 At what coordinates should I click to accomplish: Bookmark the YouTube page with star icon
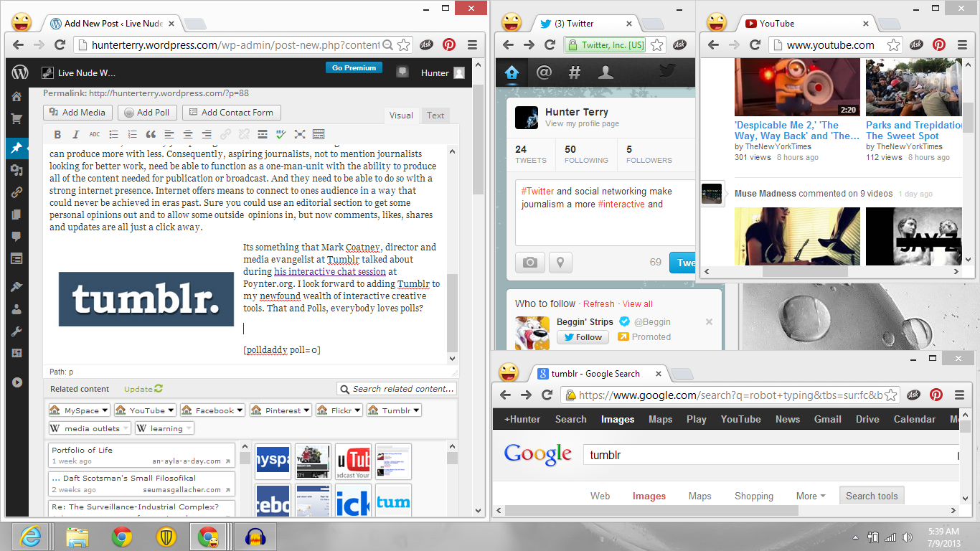point(893,45)
